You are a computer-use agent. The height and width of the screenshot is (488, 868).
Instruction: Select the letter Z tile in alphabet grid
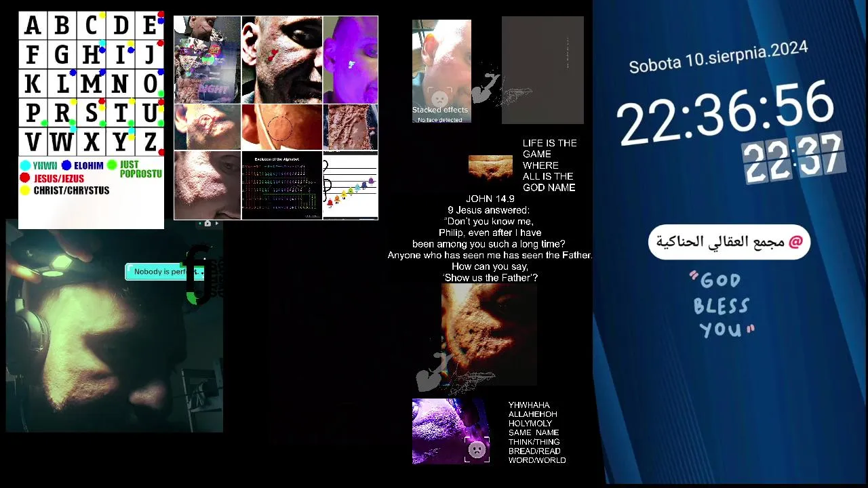tap(150, 142)
